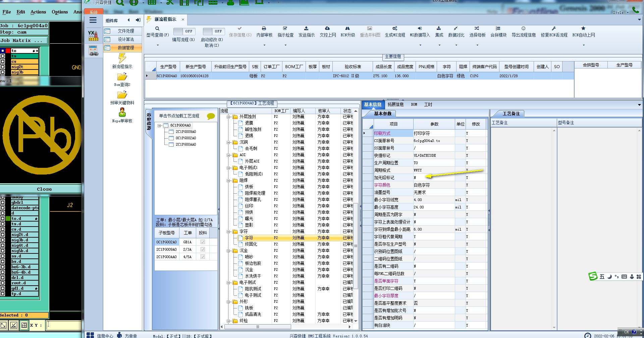Open the ECN自动上网 dropdown arrow
The width and height of the screenshot is (644, 338).
tap(584, 45)
